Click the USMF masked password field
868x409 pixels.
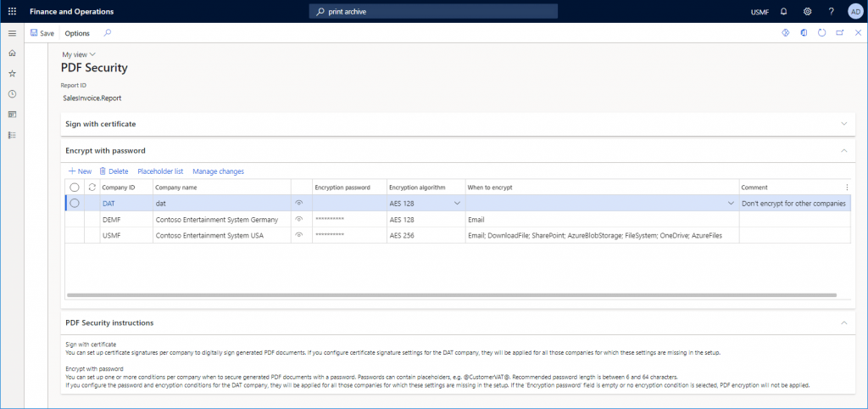tap(349, 236)
